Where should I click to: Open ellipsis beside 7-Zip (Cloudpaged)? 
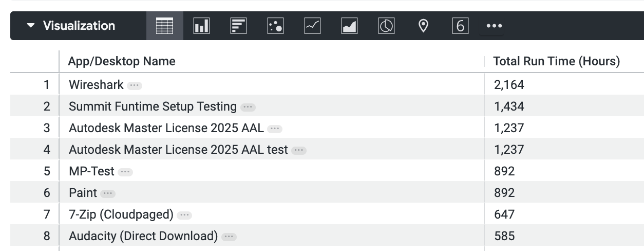[x=184, y=215]
